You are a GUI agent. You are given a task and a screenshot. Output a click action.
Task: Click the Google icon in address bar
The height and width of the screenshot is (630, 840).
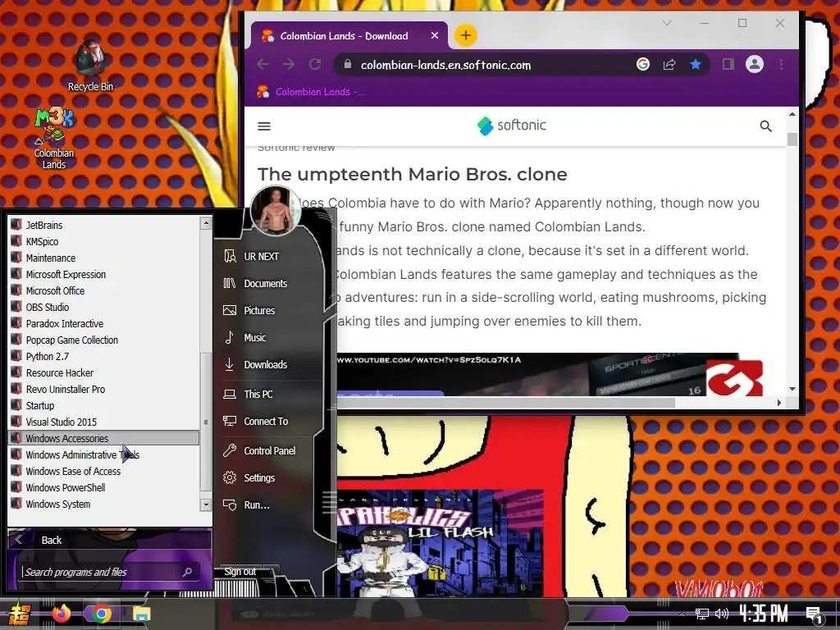(643, 64)
